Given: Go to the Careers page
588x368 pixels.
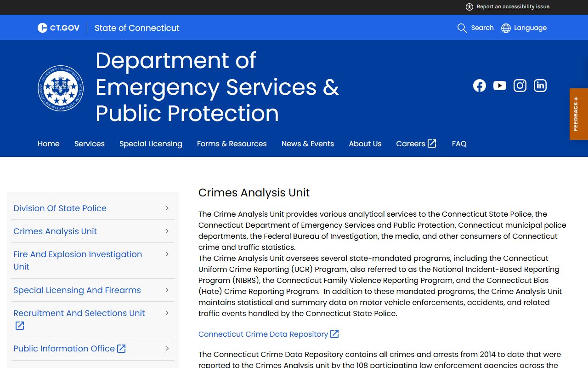Looking at the screenshot, I should point(411,144).
